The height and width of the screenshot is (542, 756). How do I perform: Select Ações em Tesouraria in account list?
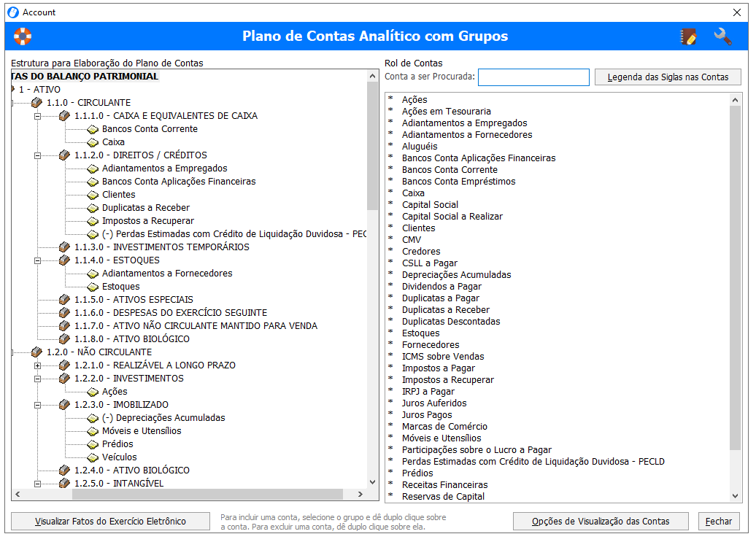pyautogui.click(x=447, y=112)
